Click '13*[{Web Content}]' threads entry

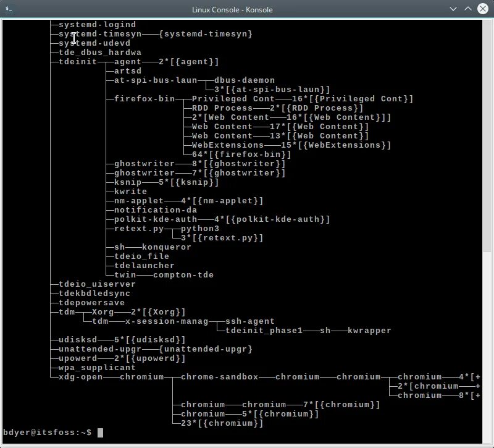pyautogui.click(x=319, y=136)
